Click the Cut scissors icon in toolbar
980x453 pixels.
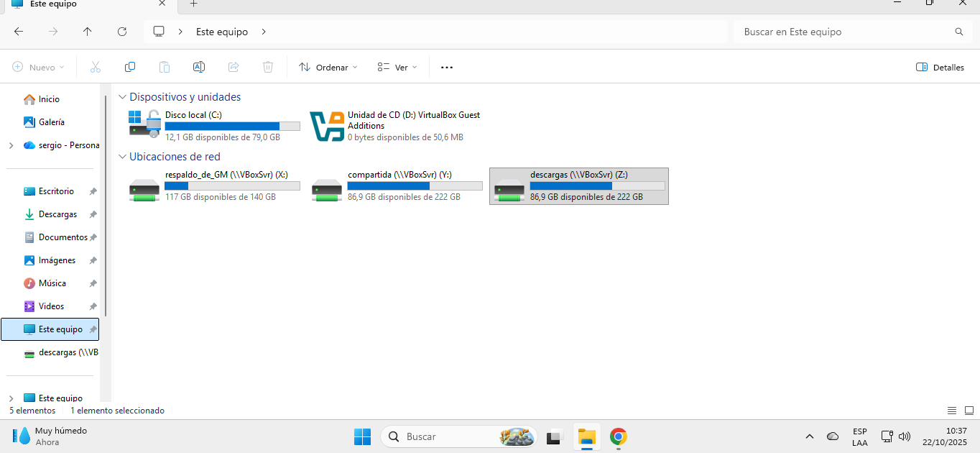(x=96, y=67)
